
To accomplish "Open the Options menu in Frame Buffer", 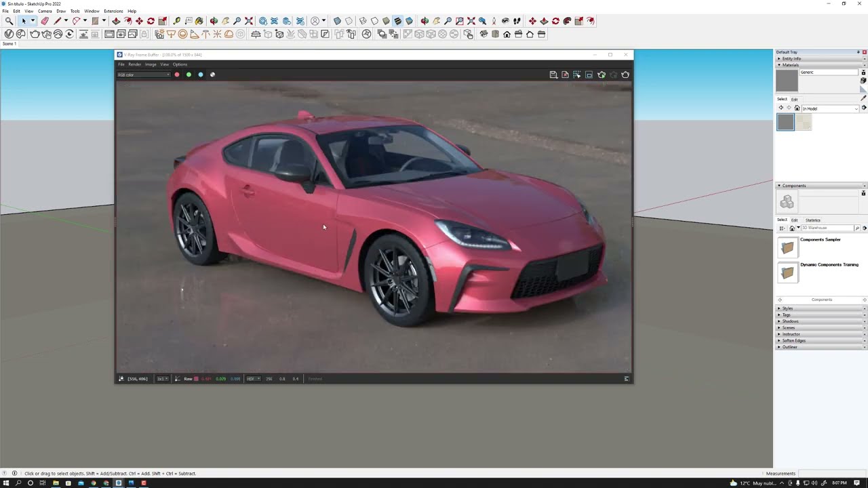I will [x=180, y=64].
